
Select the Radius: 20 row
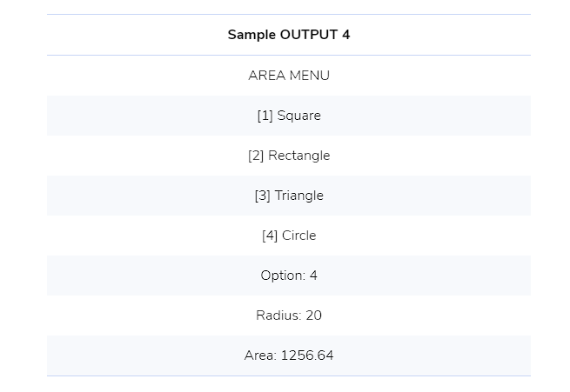(x=289, y=315)
